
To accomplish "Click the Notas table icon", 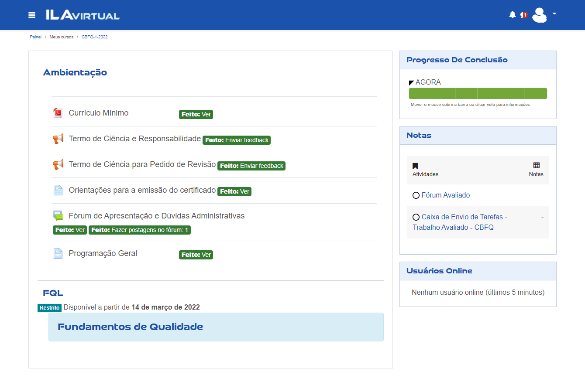I will pyautogui.click(x=537, y=165).
